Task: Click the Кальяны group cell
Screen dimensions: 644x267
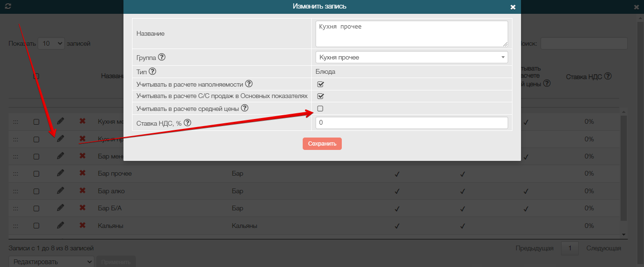Action: [x=245, y=226]
